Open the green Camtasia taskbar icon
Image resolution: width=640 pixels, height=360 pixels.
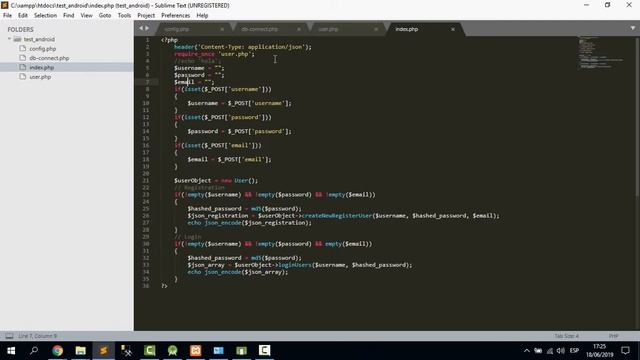(x=149, y=351)
